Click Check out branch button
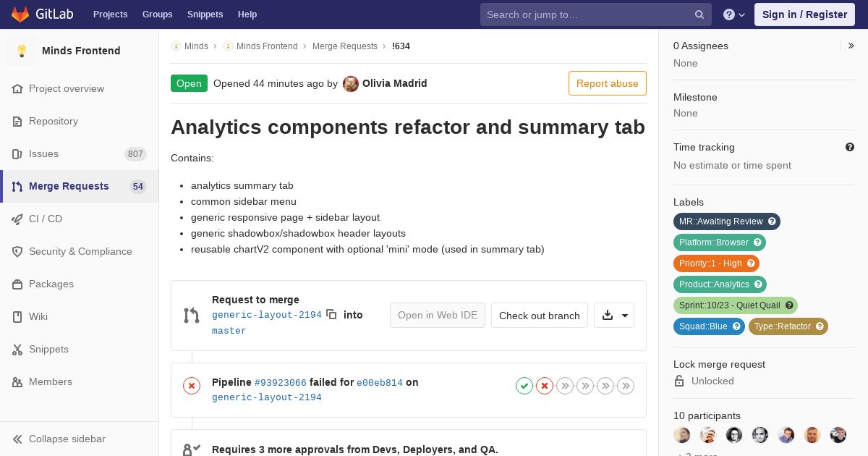The height and width of the screenshot is (456, 868). 540,315
